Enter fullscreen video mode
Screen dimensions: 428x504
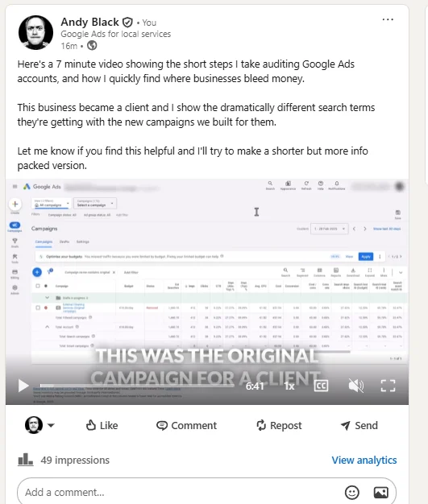click(388, 386)
